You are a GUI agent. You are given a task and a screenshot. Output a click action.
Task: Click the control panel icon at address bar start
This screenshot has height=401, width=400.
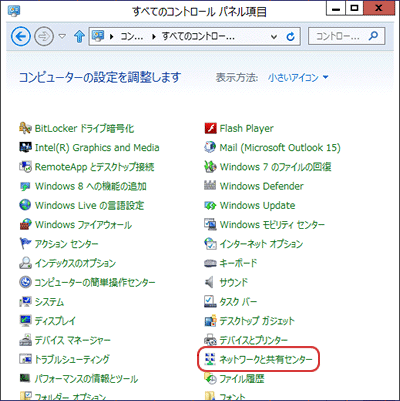click(98, 36)
